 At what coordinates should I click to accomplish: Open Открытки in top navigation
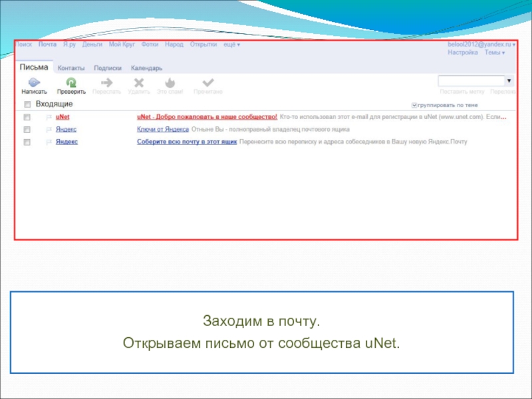pyautogui.click(x=203, y=45)
